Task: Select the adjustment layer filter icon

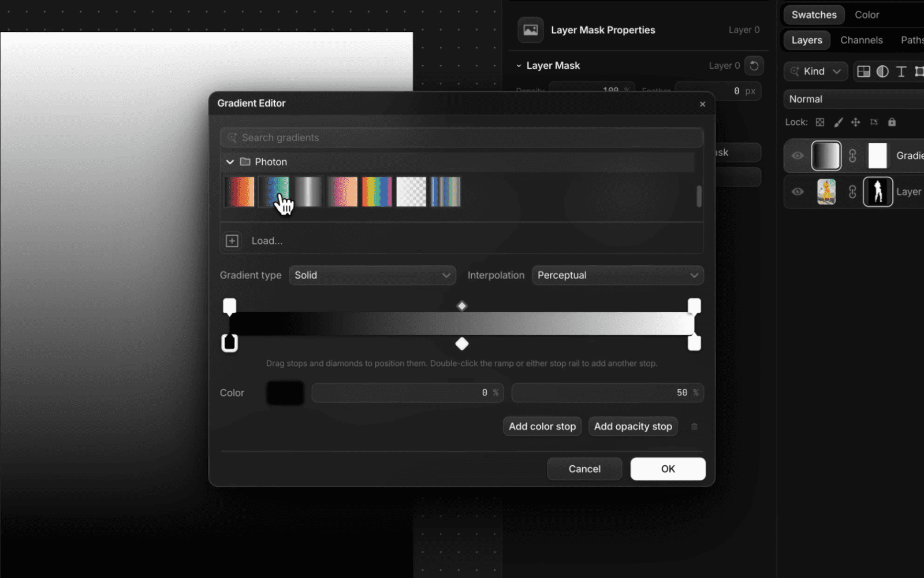Action: pyautogui.click(x=882, y=72)
